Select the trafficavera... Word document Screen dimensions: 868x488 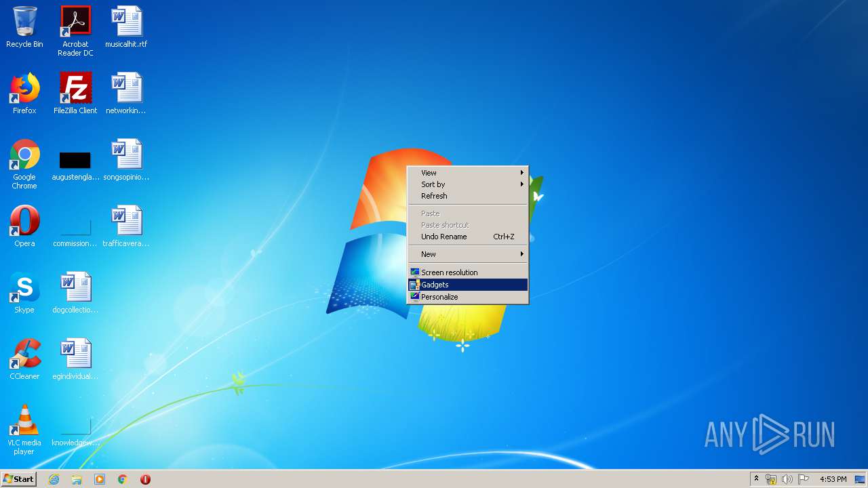click(126, 226)
